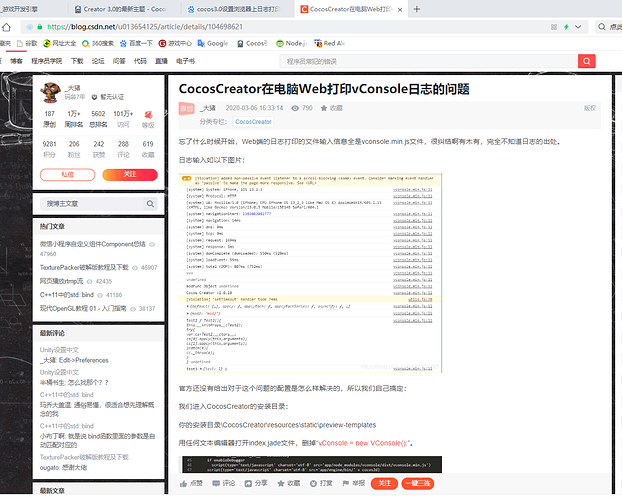The width and height of the screenshot is (622, 500).
Task: Open the 谷歌 bookmark
Action: click(x=27, y=43)
